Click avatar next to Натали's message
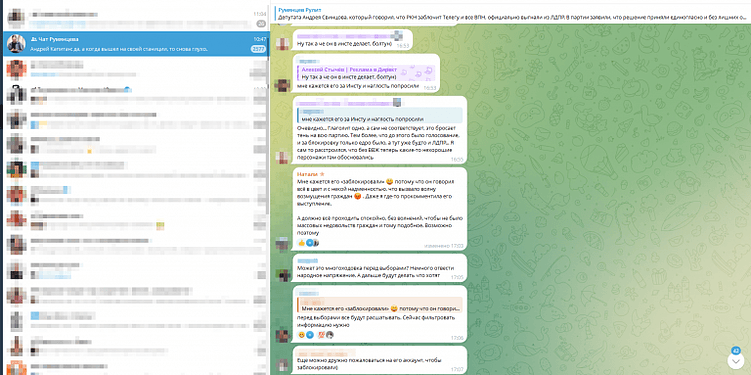The width and height of the screenshot is (751, 375). 283,243
